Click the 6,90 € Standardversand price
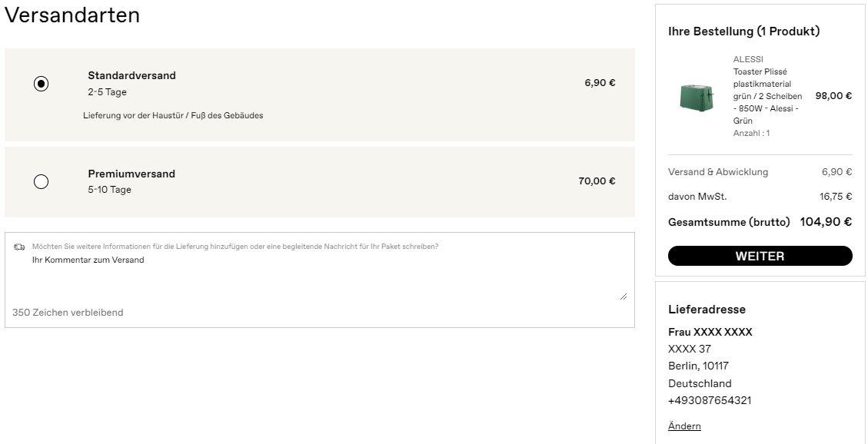Image resolution: width=868 pixels, height=444 pixels. [600, 83]
